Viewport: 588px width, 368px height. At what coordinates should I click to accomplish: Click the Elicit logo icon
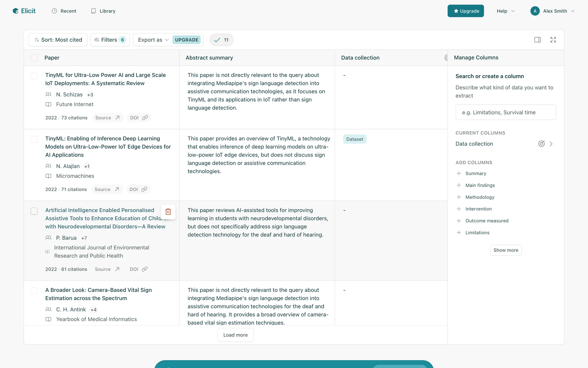[x=16, y=11]
